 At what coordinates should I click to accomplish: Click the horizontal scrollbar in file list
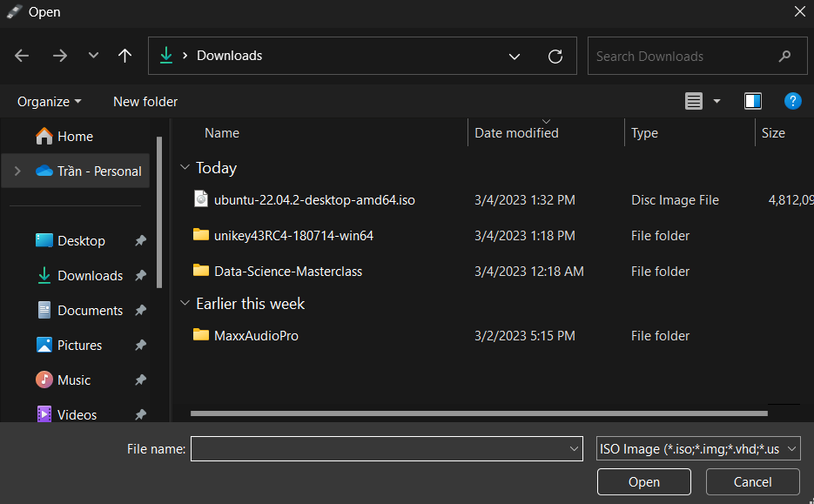pyautogui.click(x=479, y=413)
